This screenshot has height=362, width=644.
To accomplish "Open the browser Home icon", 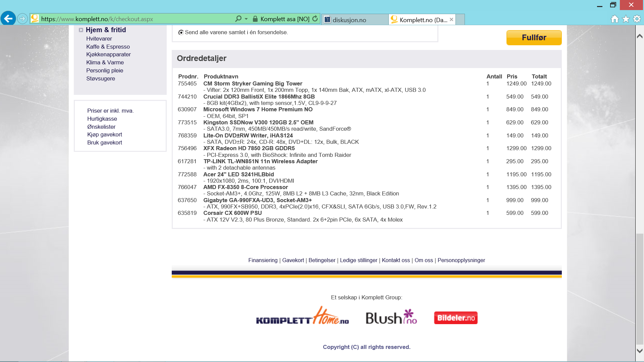I will pos(615,19).
